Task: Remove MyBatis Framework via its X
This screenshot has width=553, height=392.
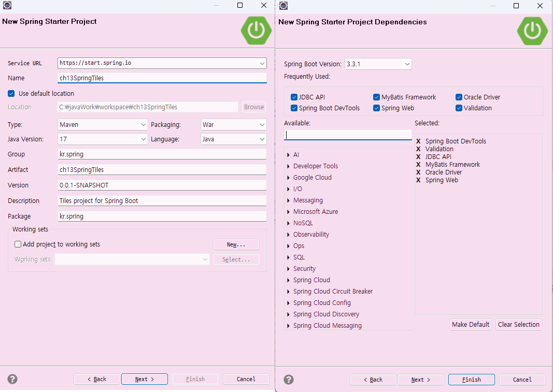Action: pyautogui.click(x=418, y=164)
